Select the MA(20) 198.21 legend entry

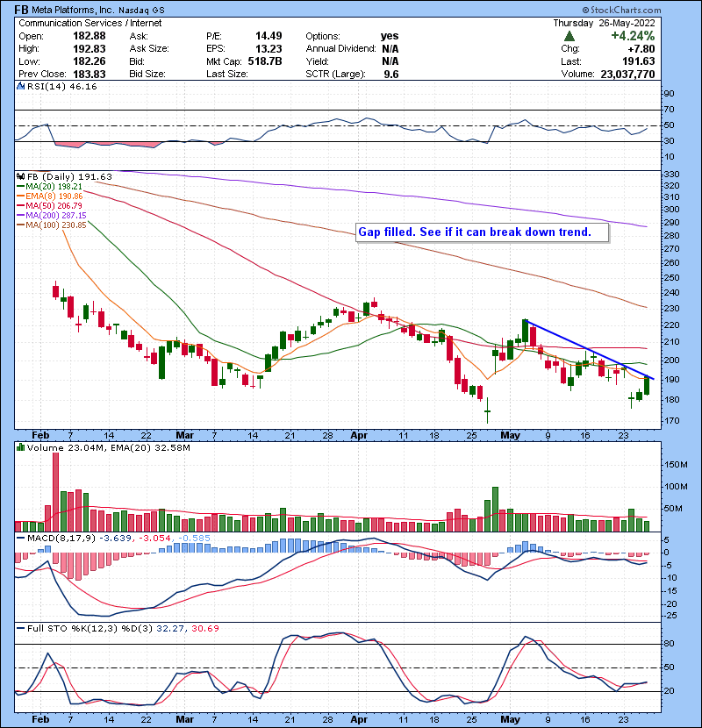[50, 187]
